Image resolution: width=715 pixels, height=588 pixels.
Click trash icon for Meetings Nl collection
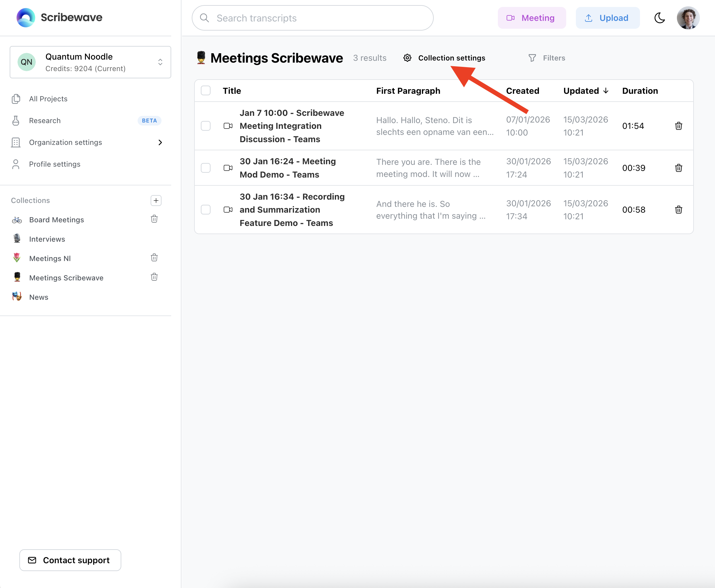click(154, 258)
